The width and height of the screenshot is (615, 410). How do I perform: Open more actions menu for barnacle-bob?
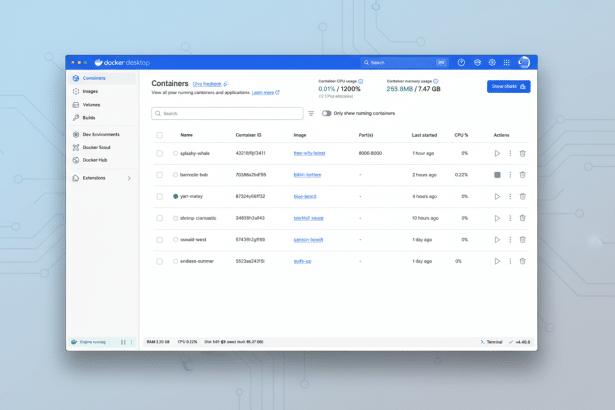point(510,175)
